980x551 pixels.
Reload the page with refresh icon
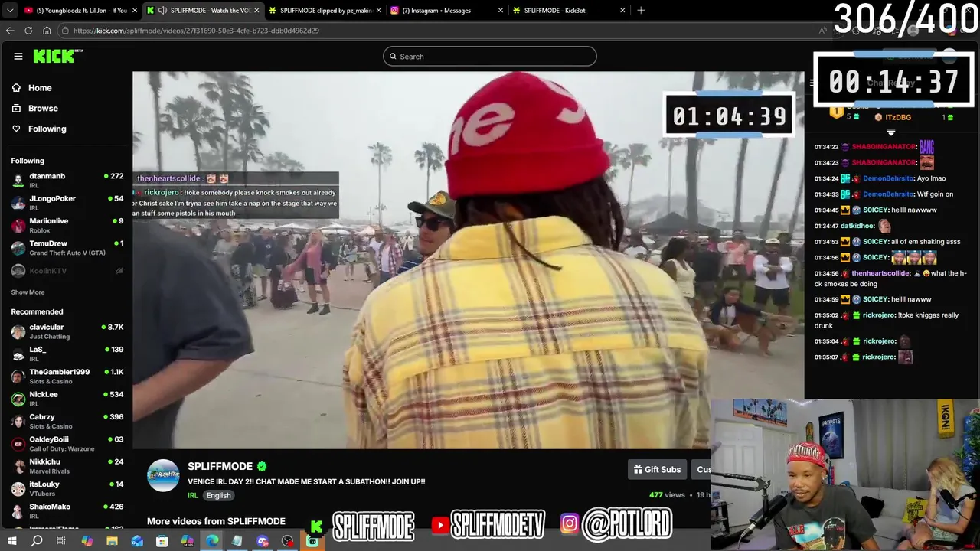(28, 31)
